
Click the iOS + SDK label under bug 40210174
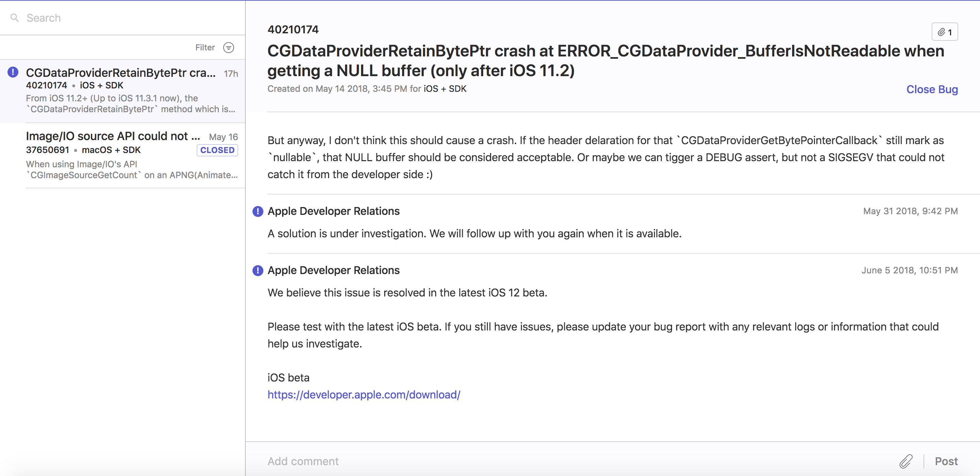pos(101,85)
